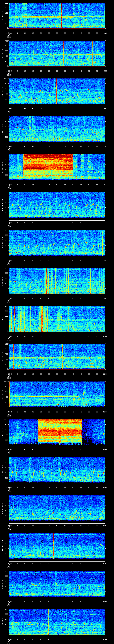Click the 21:03:00 start time label
Viewport: 114px width, 644px height.
[9, 109]
